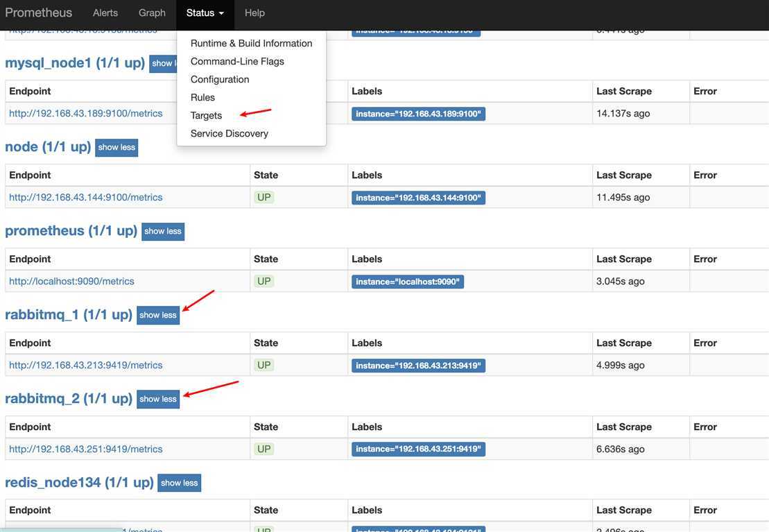
Task: Open Command-Line Flags from Status menu
Action: (x=237, y=61)
